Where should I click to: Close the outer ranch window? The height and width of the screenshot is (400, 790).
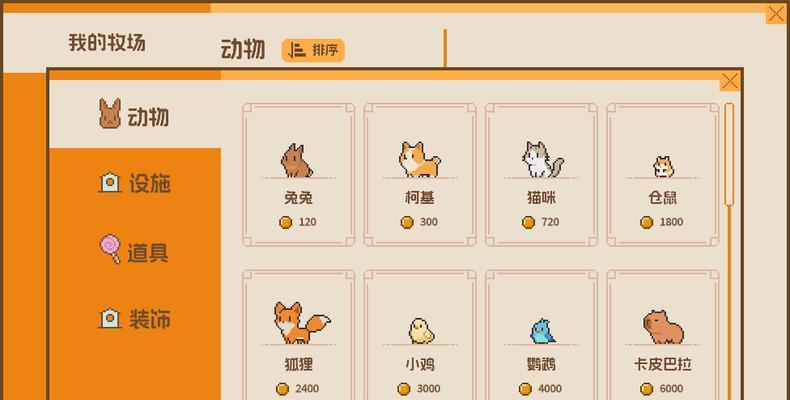[775, 14]
